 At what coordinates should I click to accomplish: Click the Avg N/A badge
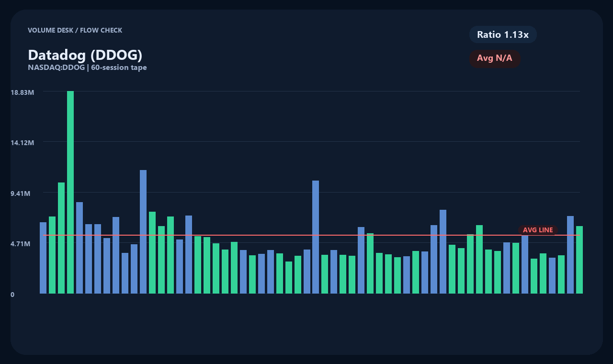(495, 58)
